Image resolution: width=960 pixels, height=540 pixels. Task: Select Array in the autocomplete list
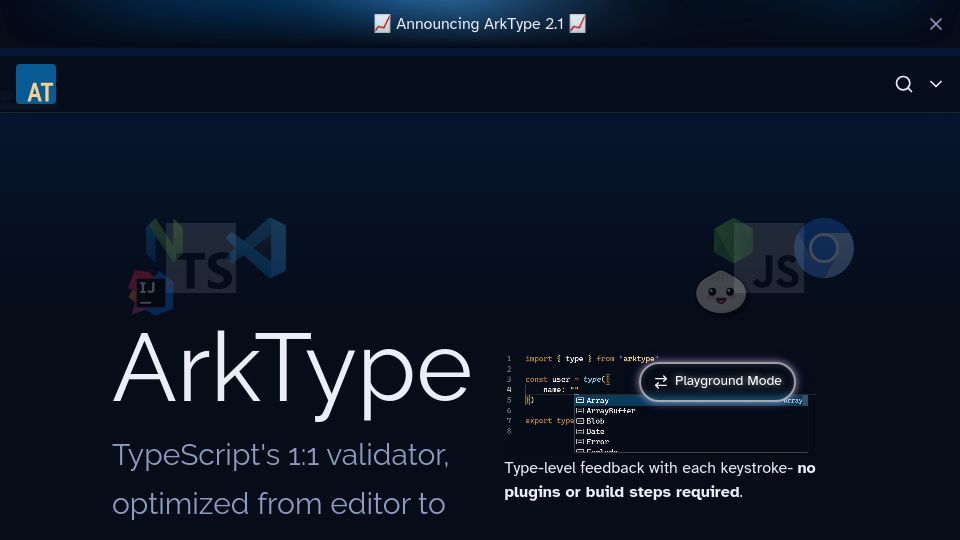pos(691,400)
